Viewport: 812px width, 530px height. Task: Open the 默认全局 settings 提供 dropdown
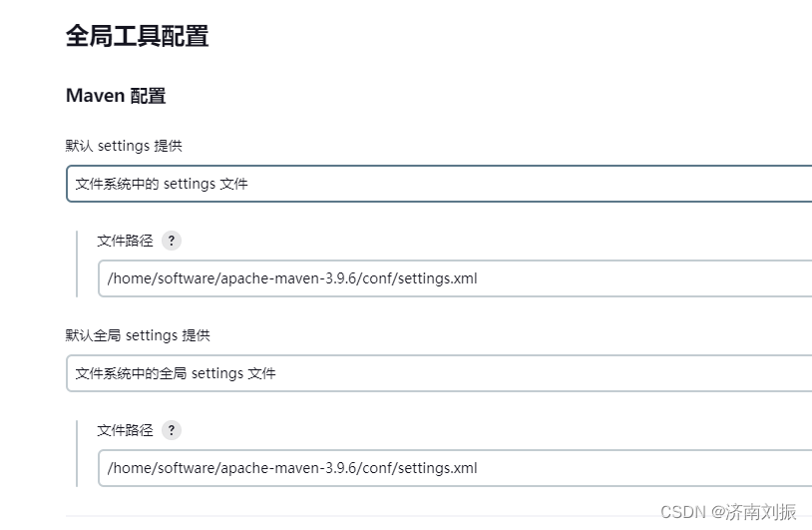click(x=439, y=373)
